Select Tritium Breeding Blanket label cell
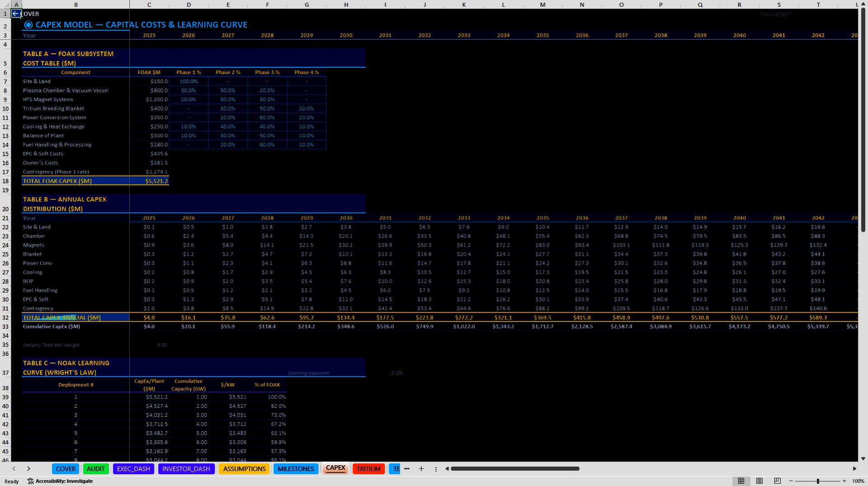This screenshot has width=868, height=486. (75, 108)
